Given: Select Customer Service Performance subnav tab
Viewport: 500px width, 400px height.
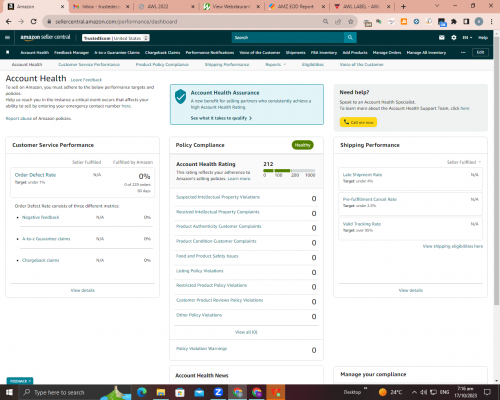Looking at the screenshot, I should tap(89, 64).
